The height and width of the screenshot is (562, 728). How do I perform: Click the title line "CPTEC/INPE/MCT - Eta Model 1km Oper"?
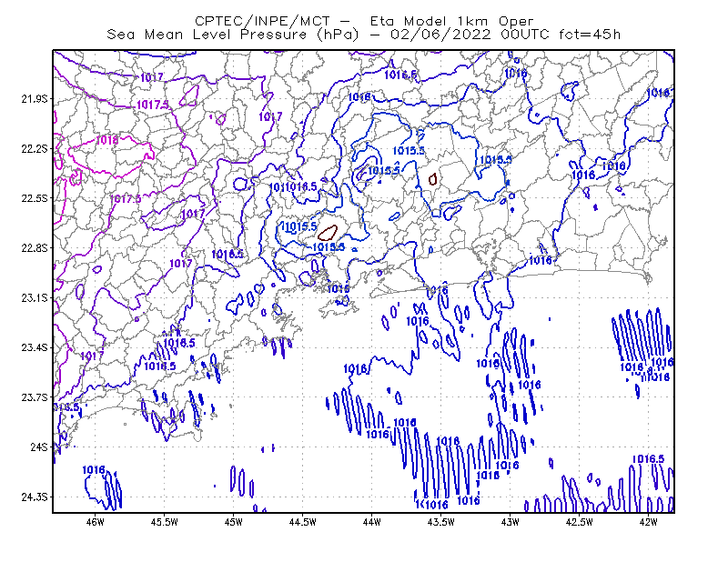(x=364, y=21)
